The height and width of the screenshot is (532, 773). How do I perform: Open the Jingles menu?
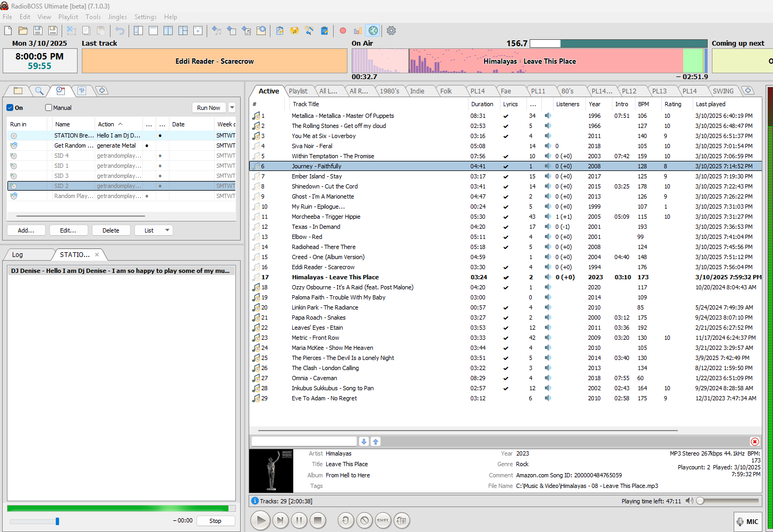[117, 17]
